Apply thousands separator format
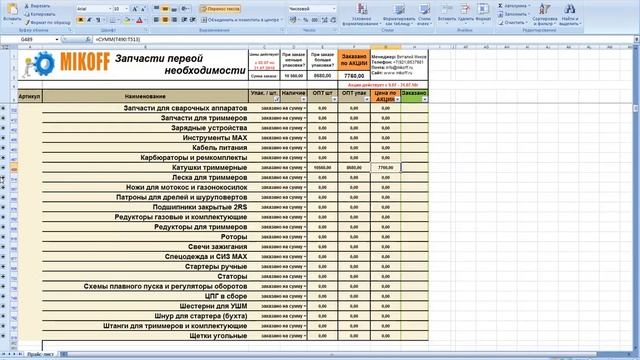The width and height of the screenshot is (640, 360). (x=315, y=20)
